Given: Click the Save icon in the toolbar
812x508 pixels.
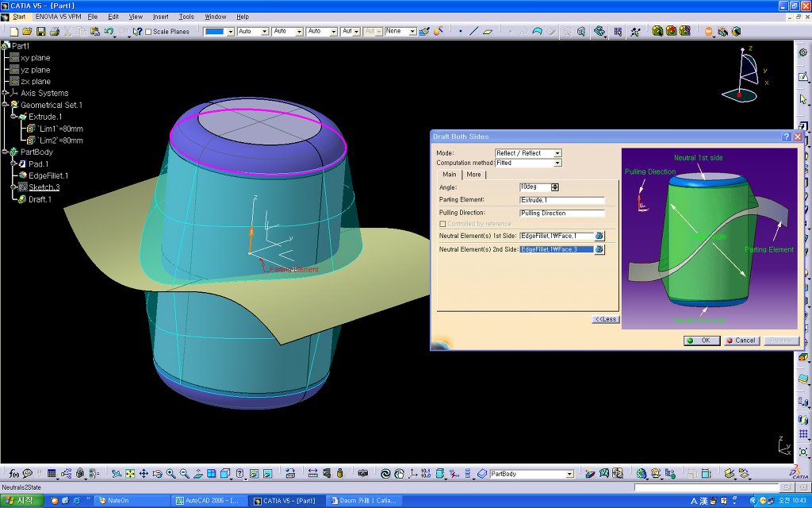Looking at the screenshot, I should coord(40,32).
